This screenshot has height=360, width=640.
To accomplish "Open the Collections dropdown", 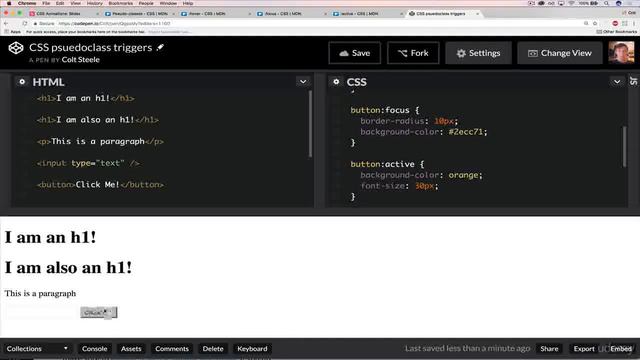I will (37, 349).
